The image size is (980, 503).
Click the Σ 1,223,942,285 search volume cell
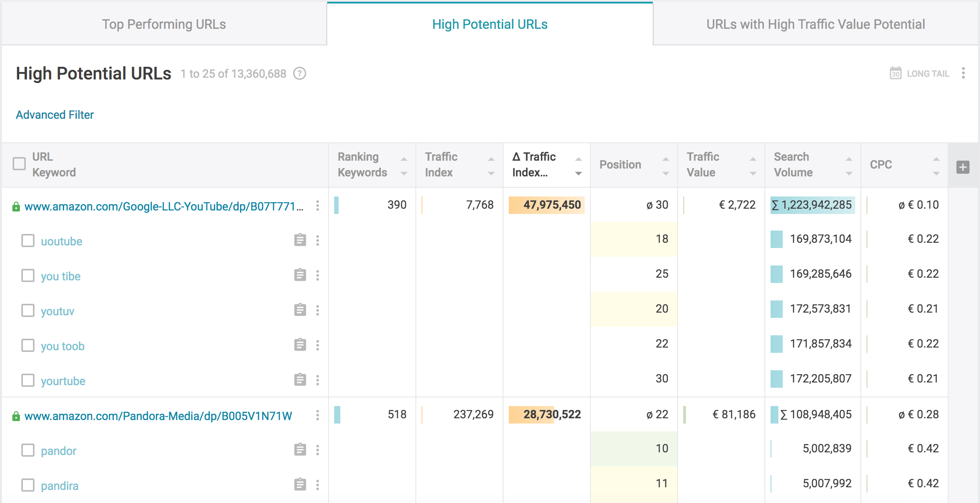pyautogui.click(x=812, y=205)
